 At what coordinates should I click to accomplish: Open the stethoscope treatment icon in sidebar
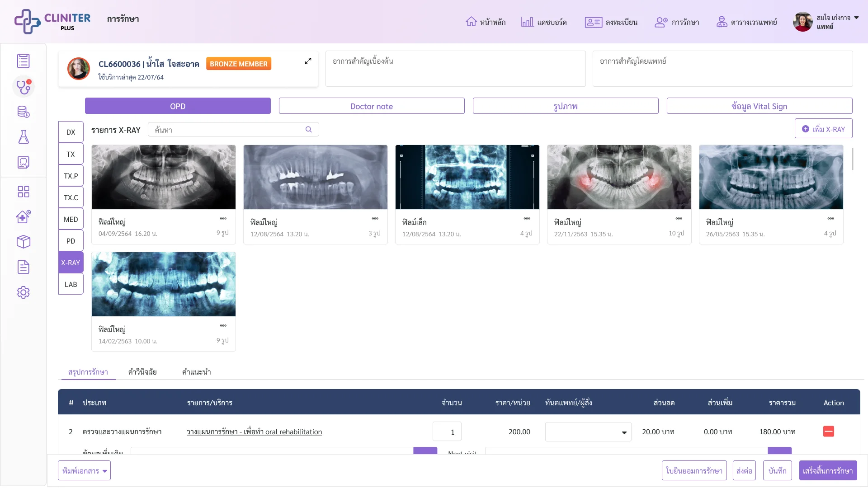point(24,86)
